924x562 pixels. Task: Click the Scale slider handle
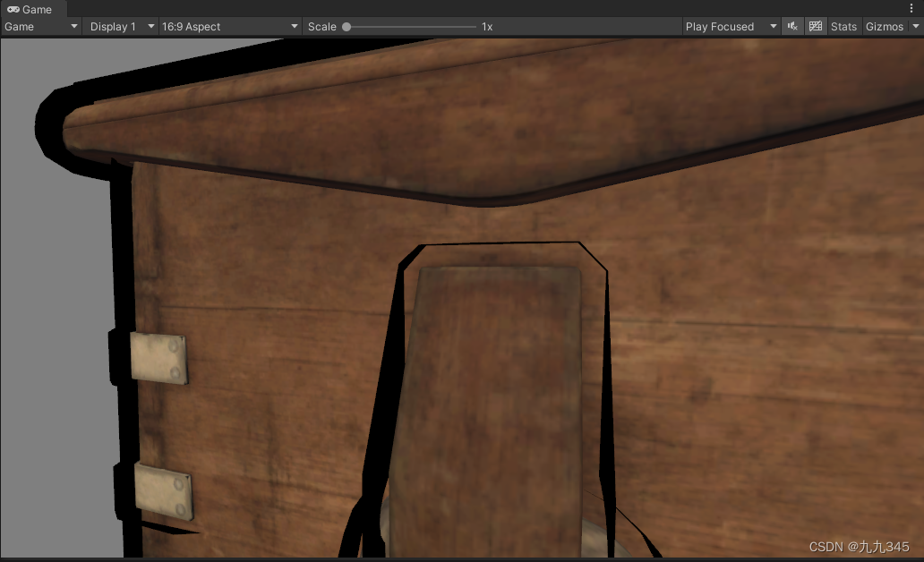tap(346, 27)
